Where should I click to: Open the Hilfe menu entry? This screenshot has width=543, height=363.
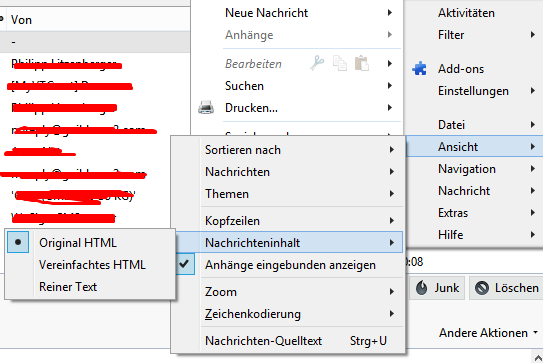tap(473, 235)
